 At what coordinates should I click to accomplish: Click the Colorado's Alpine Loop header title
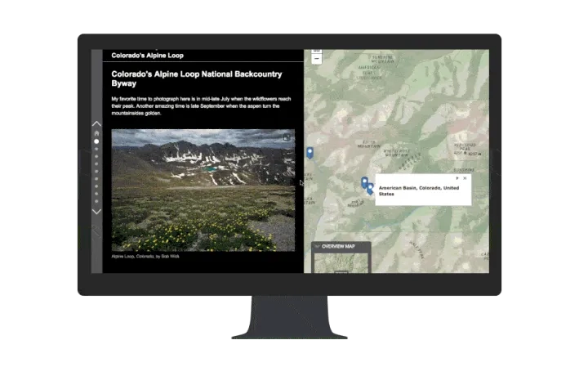(148, 56)
